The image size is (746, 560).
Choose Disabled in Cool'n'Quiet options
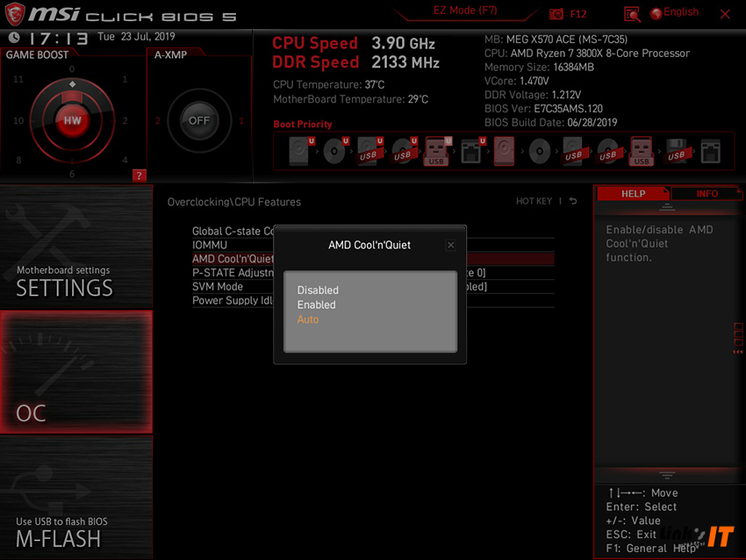click(x=318, y=291)
